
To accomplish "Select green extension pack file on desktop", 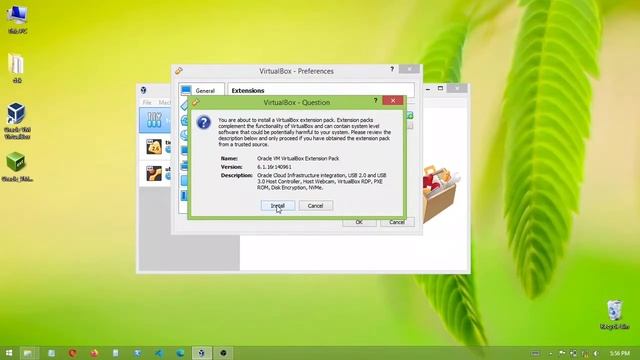I will click(x=17, y=167).
